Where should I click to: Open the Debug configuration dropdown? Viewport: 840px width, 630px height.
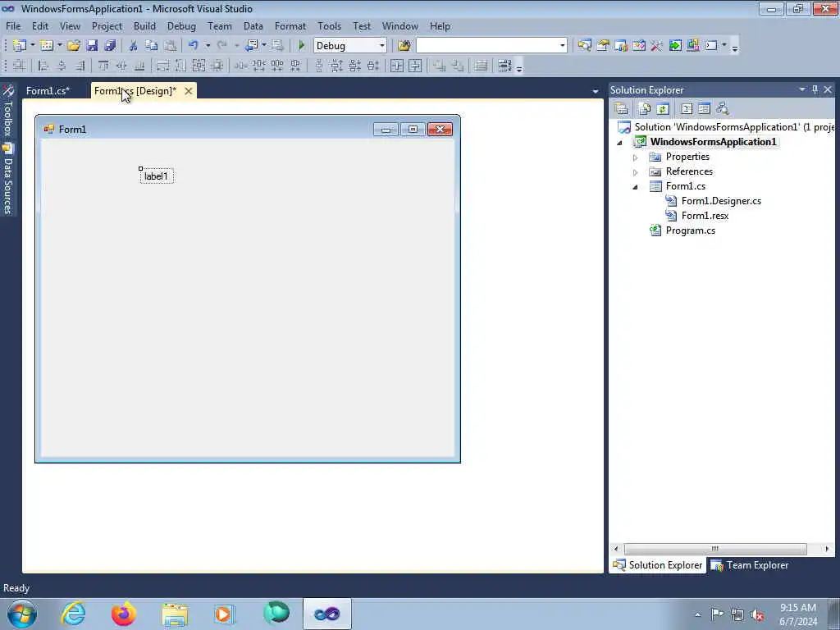point(381,46)
